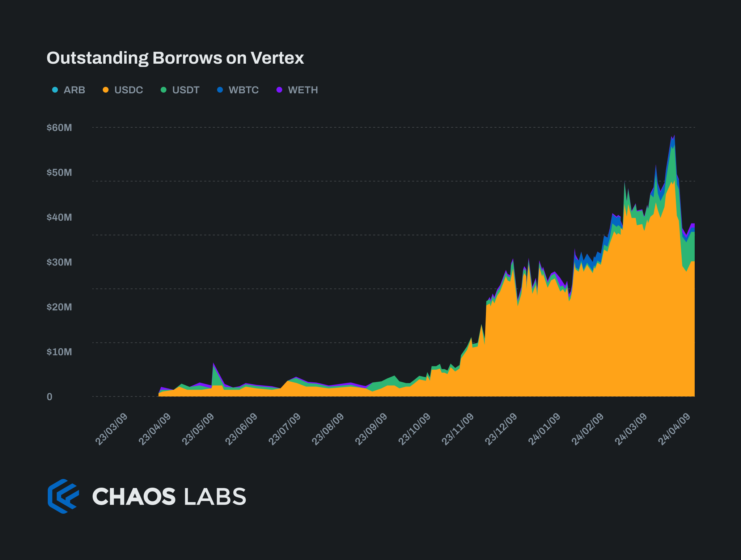This screenshot has height=560, width=741.
Task: Toggle the WBTC legend entry
Action: (x=238, y=90)
